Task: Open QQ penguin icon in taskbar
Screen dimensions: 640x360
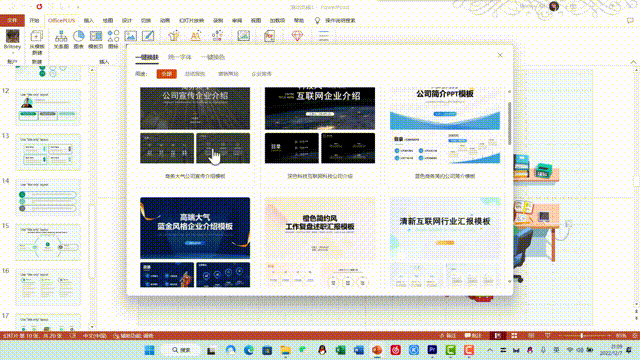Action: tap(322, 350)
